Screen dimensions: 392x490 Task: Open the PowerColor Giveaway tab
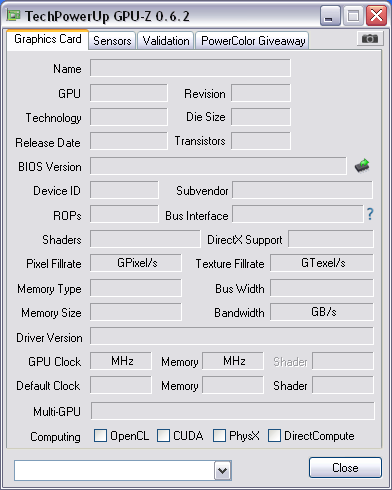253,41
